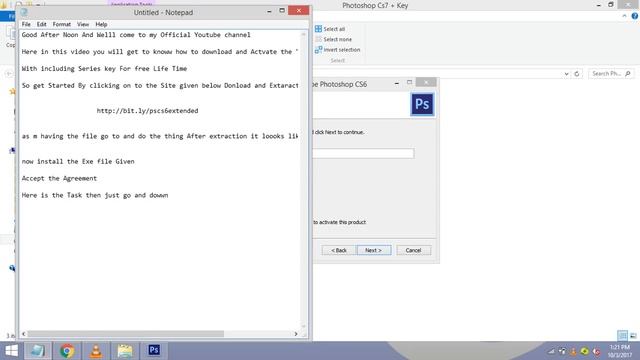Click the line 'Accept the Agreement'
Screen dimensions: 640x360
59,178
